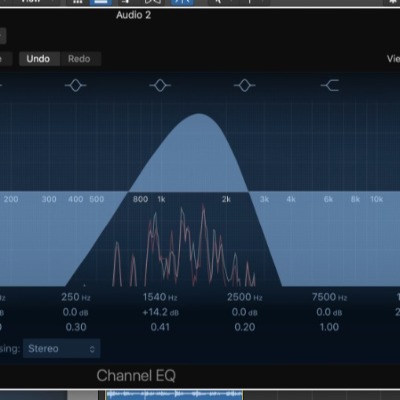Click the 0.0 dB gain under 250 Hz
This screenshot has width=400, height=400.
pyautogui.click(x=76, y=312)
